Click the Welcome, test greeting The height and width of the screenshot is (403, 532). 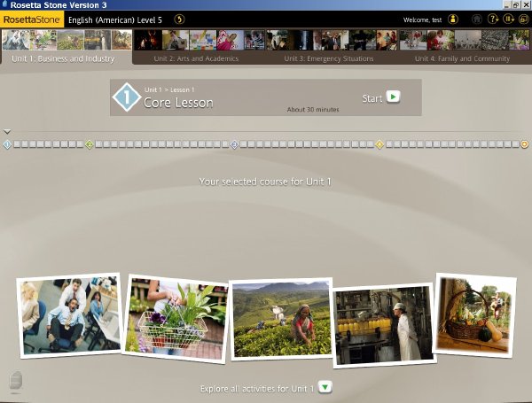422,20
